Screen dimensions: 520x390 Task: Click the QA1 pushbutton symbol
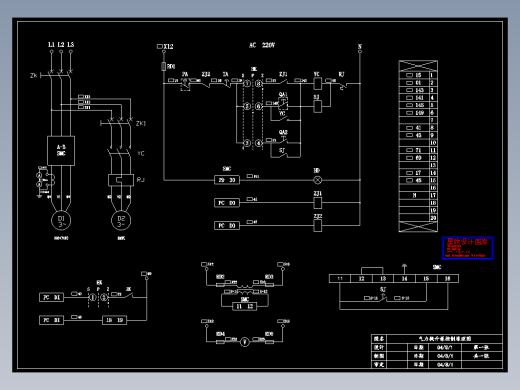click(283, 103)
